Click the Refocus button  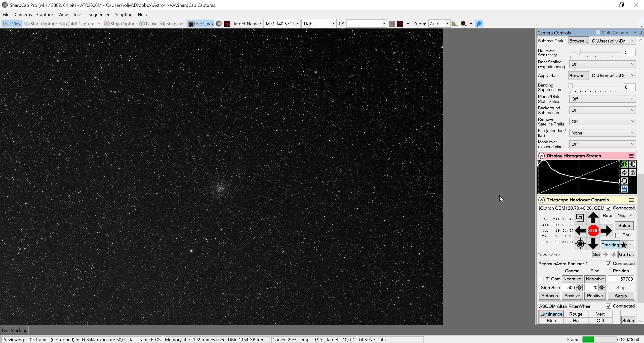click(549, 296)
